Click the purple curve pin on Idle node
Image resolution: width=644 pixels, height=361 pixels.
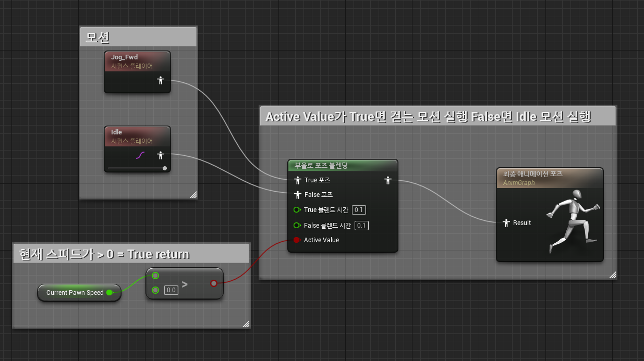click(140, 155)
